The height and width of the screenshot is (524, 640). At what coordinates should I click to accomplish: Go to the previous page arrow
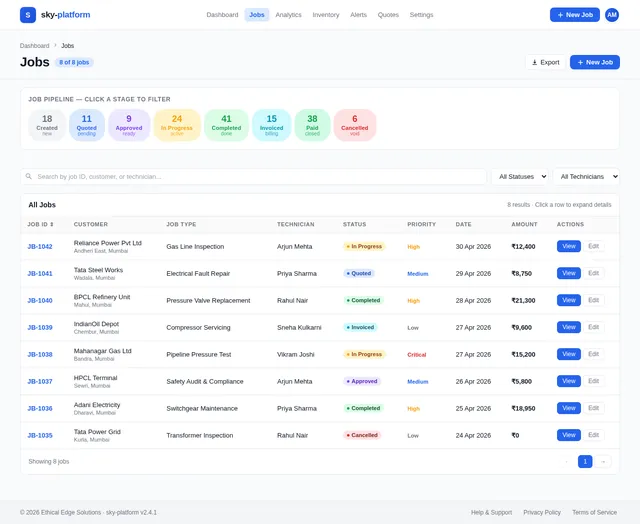pyautogui.click(x=567, y=462)
